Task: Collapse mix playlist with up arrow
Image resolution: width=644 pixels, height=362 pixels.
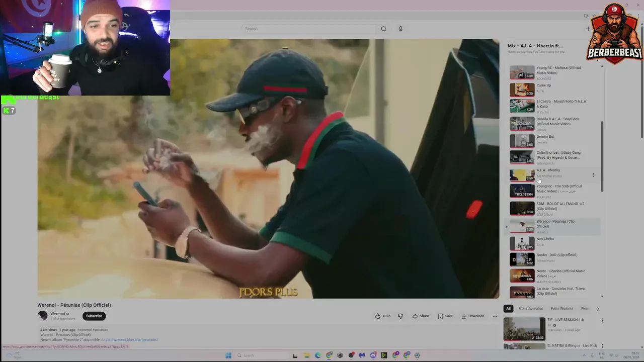Action: point(602,66)
